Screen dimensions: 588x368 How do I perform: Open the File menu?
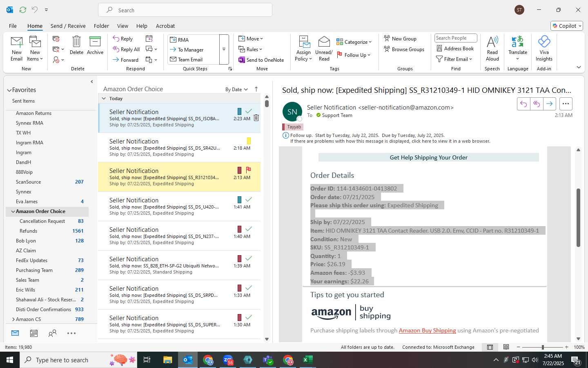click(13, 26)
